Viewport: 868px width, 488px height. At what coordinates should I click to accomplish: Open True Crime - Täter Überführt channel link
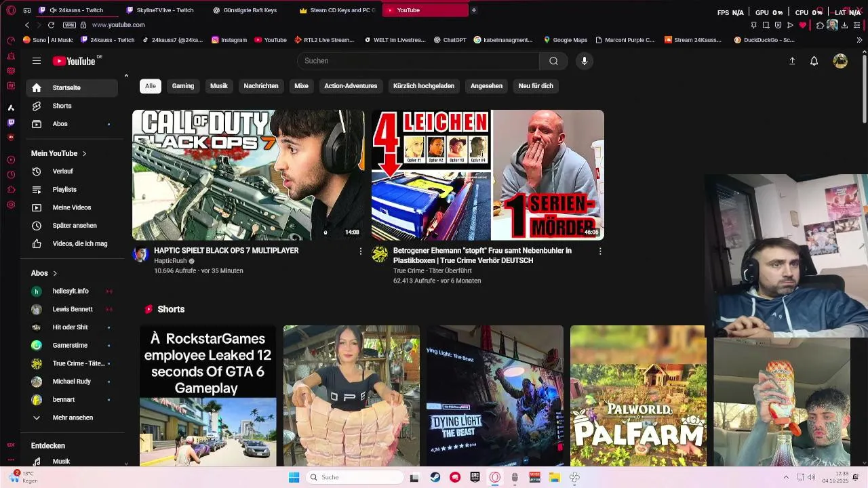(x=433, y=270)
